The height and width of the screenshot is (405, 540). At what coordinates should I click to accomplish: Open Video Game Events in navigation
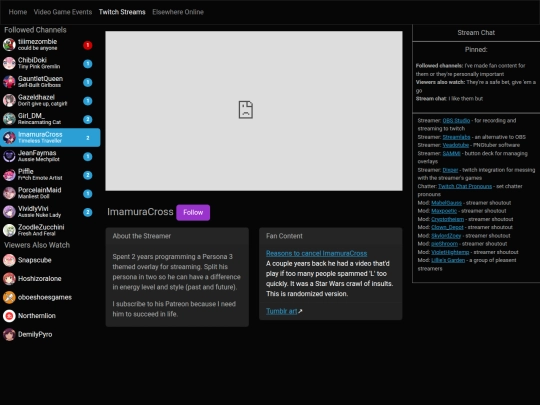click(x=63, y=12)
